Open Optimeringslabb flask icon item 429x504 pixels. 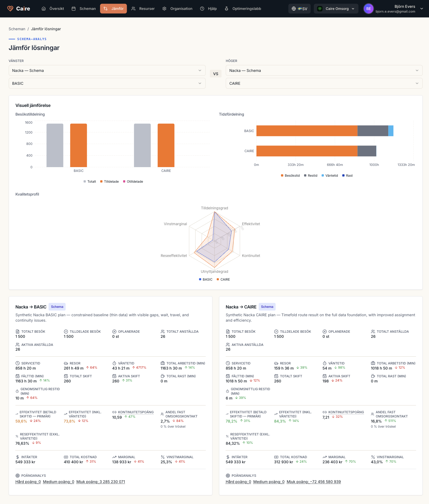[x=243, y=9]
